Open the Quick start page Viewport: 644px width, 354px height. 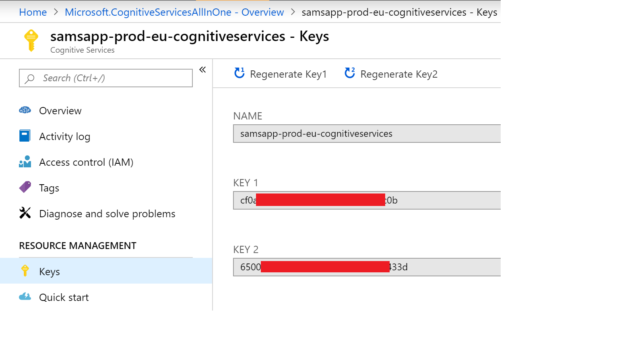[x=64, y=298]
